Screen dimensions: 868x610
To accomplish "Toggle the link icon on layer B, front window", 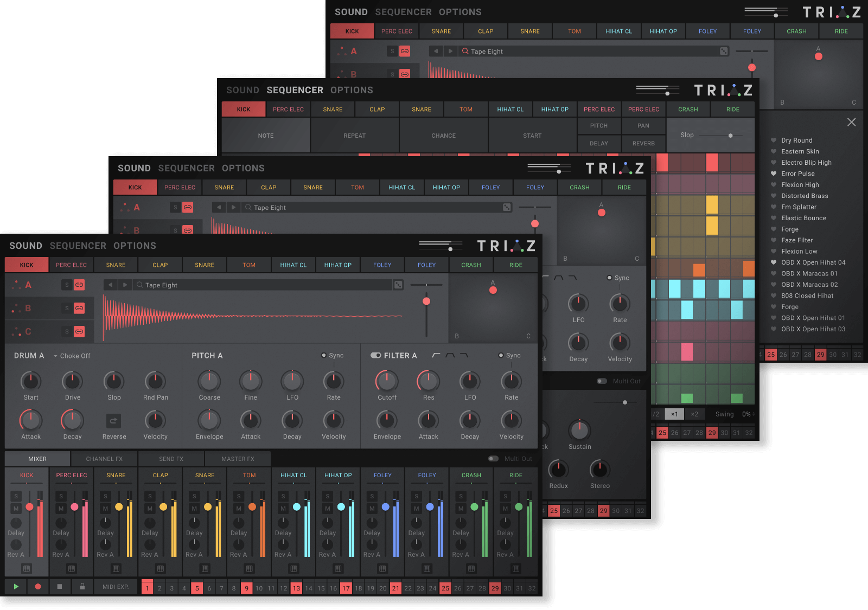I will pos(79,308).
